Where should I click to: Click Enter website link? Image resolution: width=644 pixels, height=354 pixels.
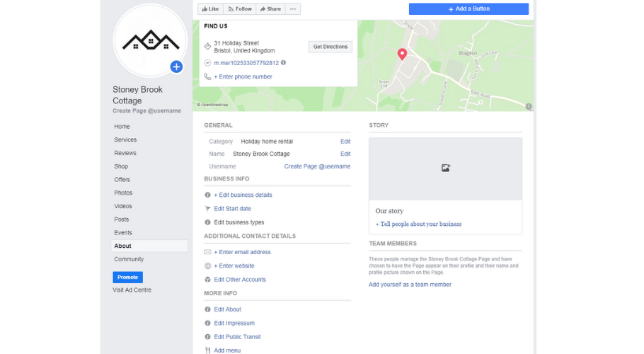(234, 265)
